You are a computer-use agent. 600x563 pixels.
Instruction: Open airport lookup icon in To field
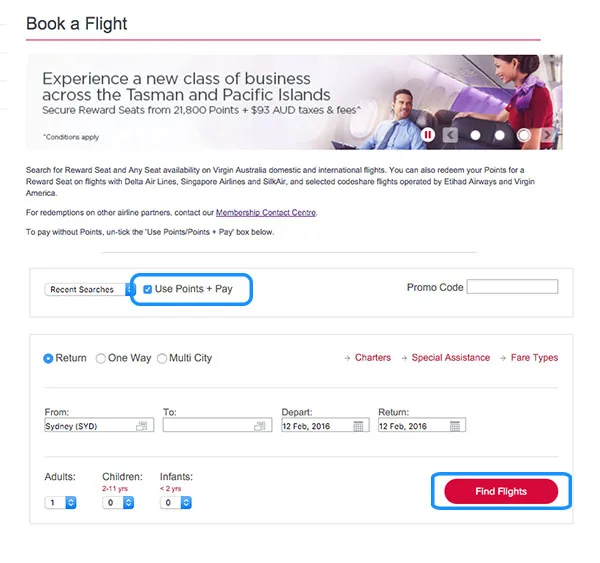tap(260, 426)
